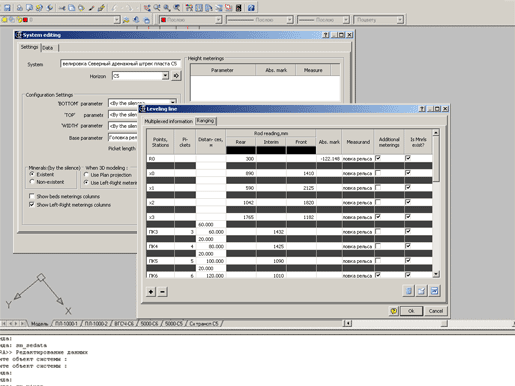The width and height of the screenshot is (515, 386).
Task: Toggle Is Mnrls exist checkbox in x2 row
Action: 408,202
